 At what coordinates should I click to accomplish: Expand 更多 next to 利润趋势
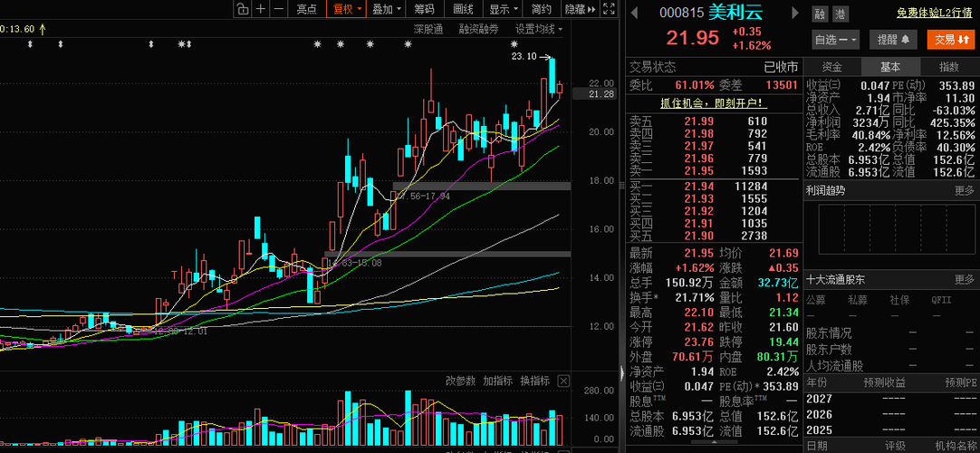(x=964, y=190)
